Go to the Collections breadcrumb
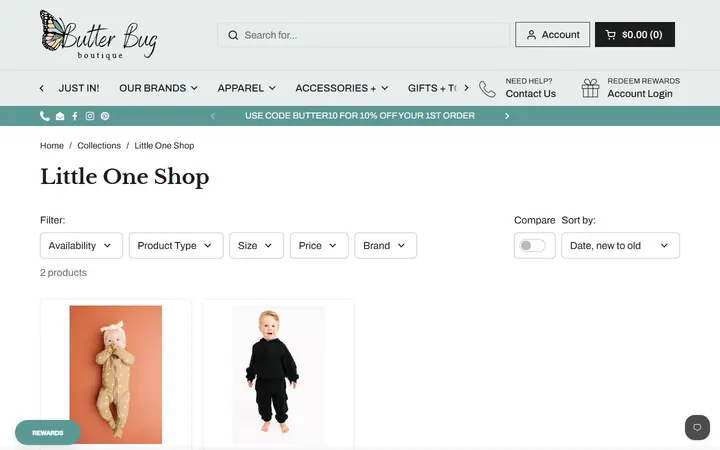The width and height of the screenshot is (720, 450). coord(99,146)
